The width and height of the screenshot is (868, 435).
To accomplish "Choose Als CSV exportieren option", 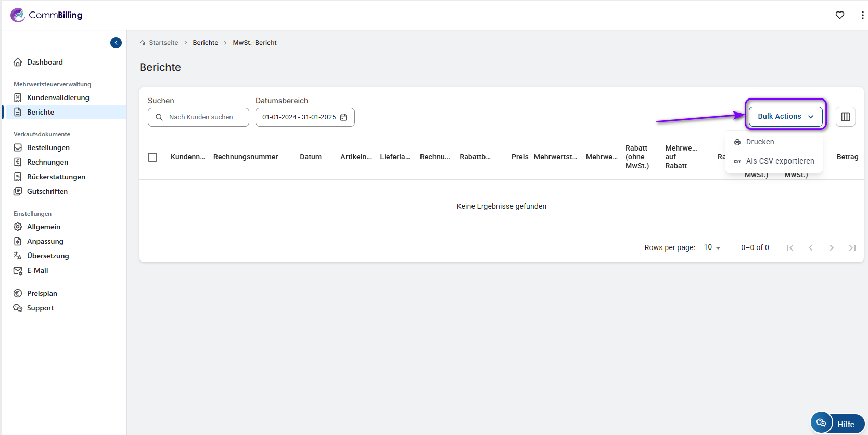I will [780, 161].
